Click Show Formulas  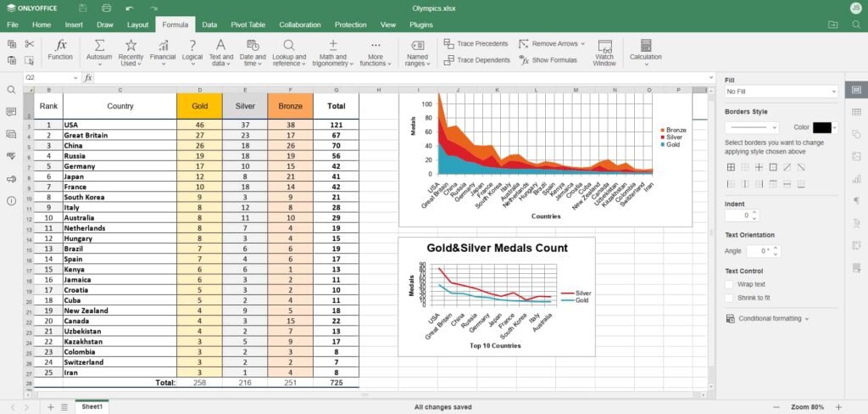pyautogui.click(x=548, y=60)
